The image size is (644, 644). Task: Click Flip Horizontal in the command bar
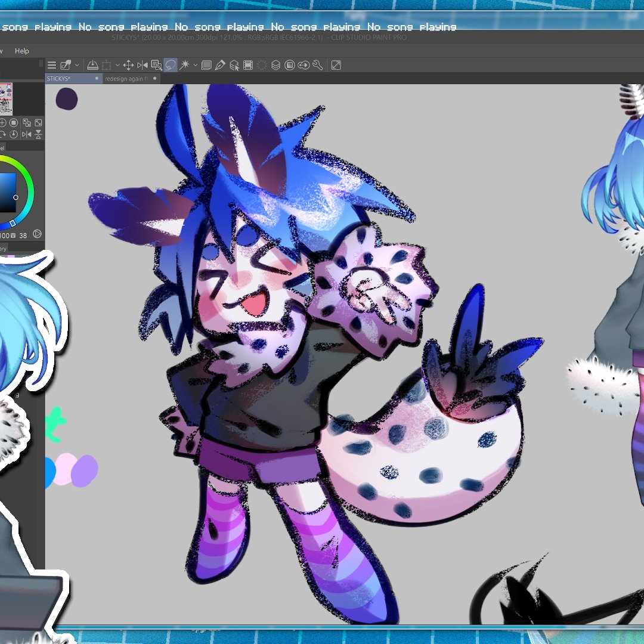pos(142,66)
